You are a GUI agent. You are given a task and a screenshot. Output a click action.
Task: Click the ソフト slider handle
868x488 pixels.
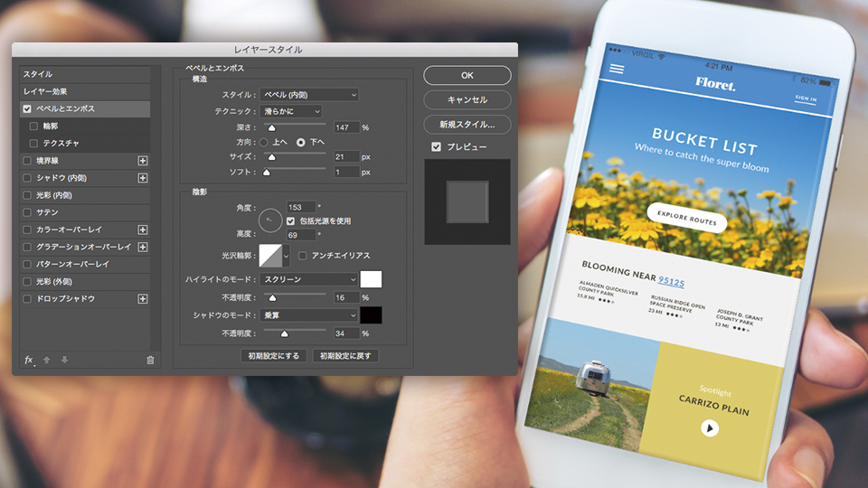267,173
